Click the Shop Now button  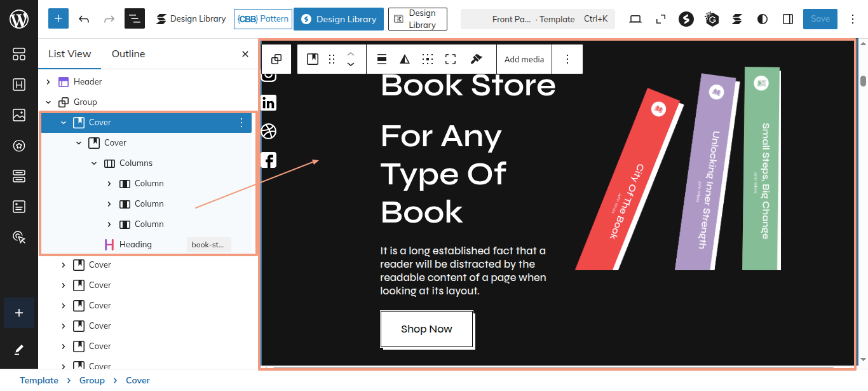(426, 329)
